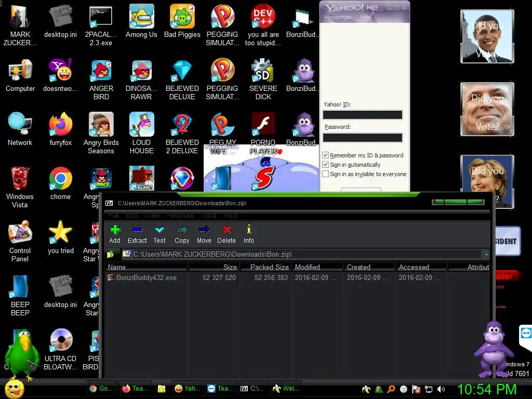Select the ULTRA CD BLOATW... disc icon
Image resolution: width=532 pixels, height=399 pixels.
click(61, 350)
